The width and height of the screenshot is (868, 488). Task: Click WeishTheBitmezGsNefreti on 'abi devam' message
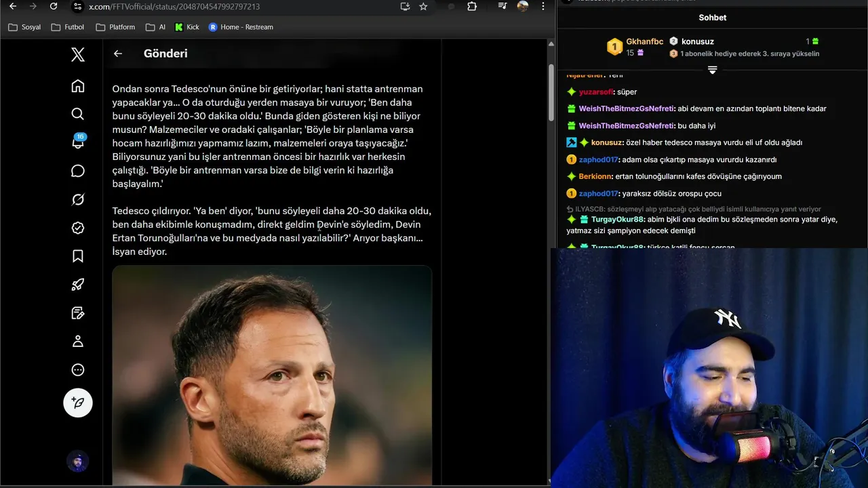tap(627, 108)
